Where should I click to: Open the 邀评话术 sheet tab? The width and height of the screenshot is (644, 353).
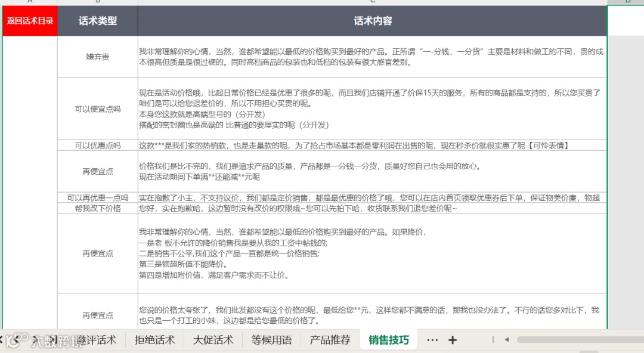click(x=97, y=340)
